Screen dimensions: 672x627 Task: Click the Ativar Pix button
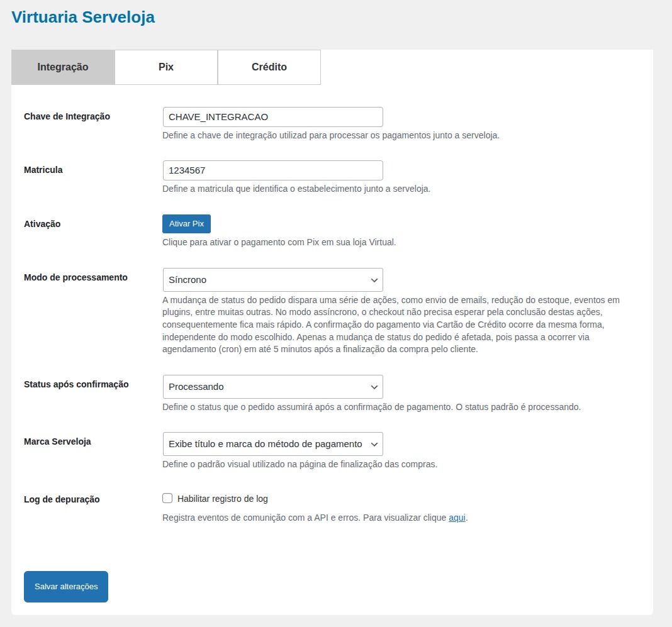click(x=186, y=223)
